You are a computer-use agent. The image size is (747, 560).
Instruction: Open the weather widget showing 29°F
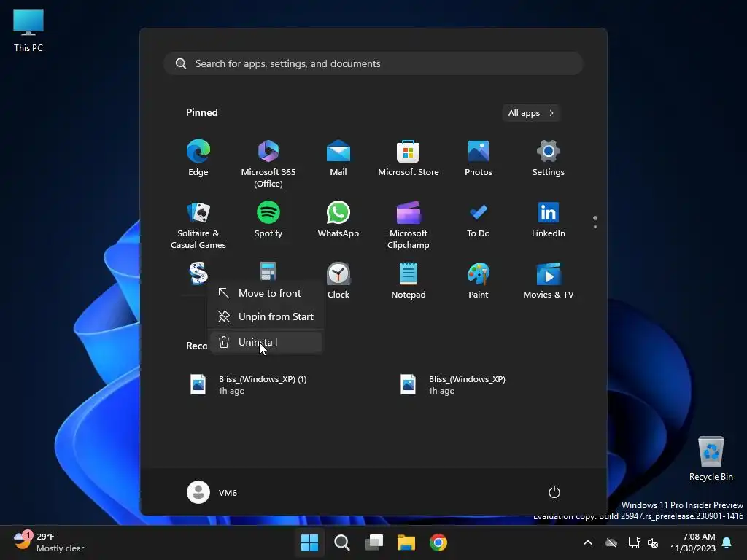(x=47, y=542)
